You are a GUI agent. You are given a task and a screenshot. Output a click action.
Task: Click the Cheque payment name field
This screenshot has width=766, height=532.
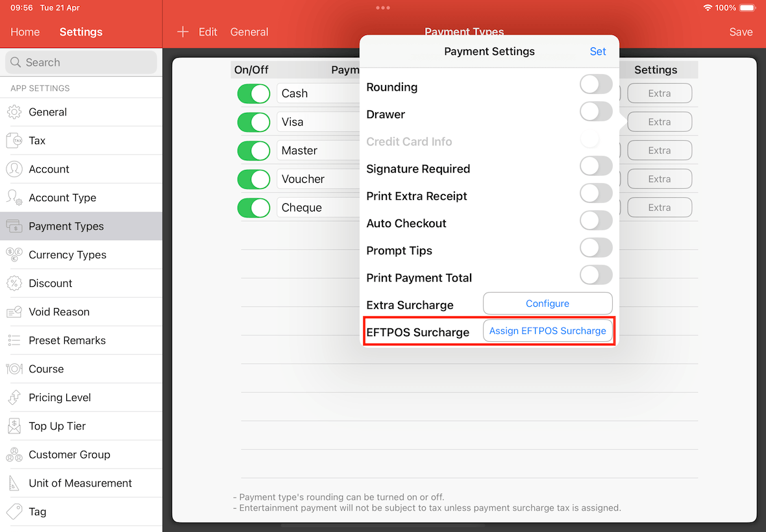click(x=318, y=208)
